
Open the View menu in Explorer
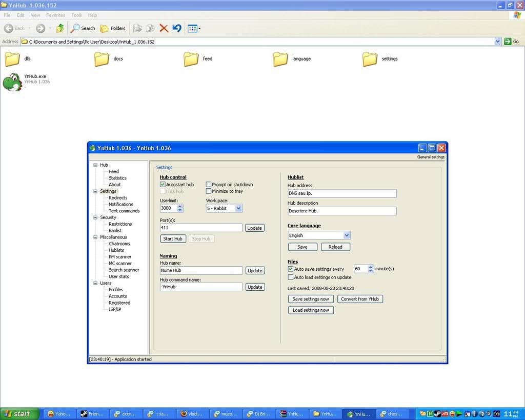click(x=35, y=15)
